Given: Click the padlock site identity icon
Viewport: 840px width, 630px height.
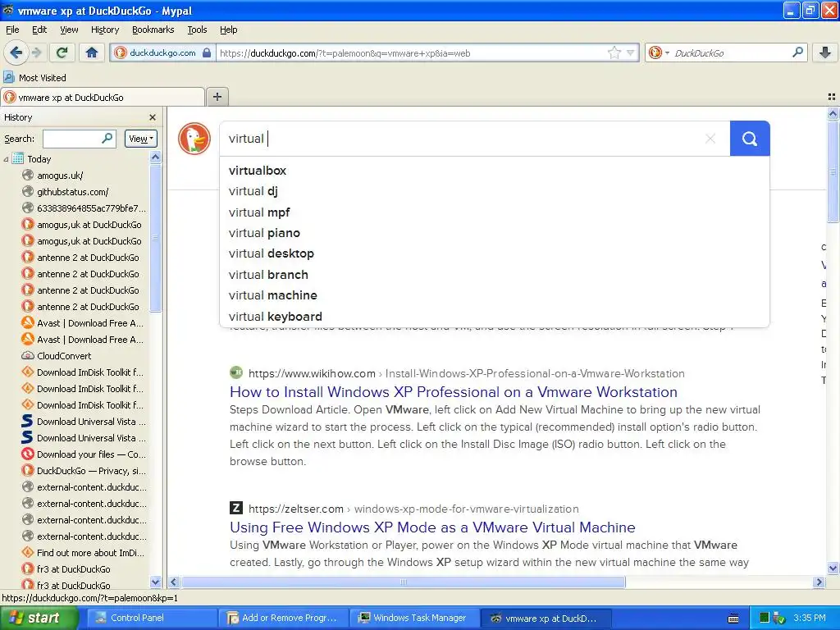Looking at the screenshot, I should coord(207,52).
